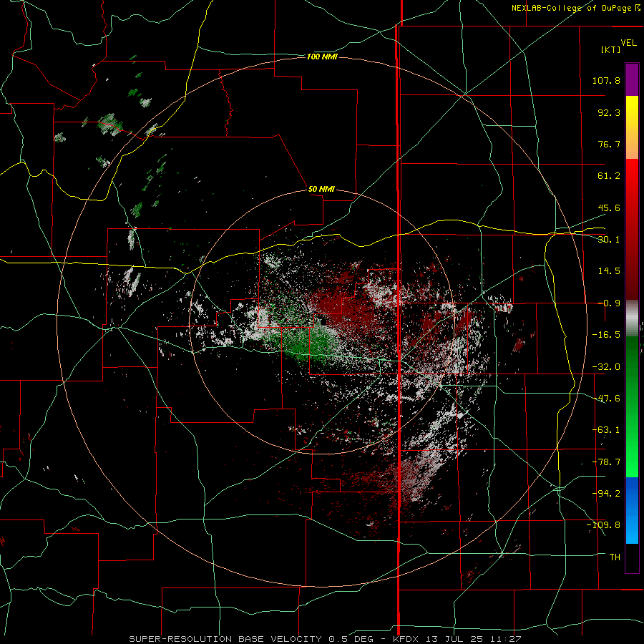Click the [KT] units label
644x644 pixels.
(x=611, y=49)
